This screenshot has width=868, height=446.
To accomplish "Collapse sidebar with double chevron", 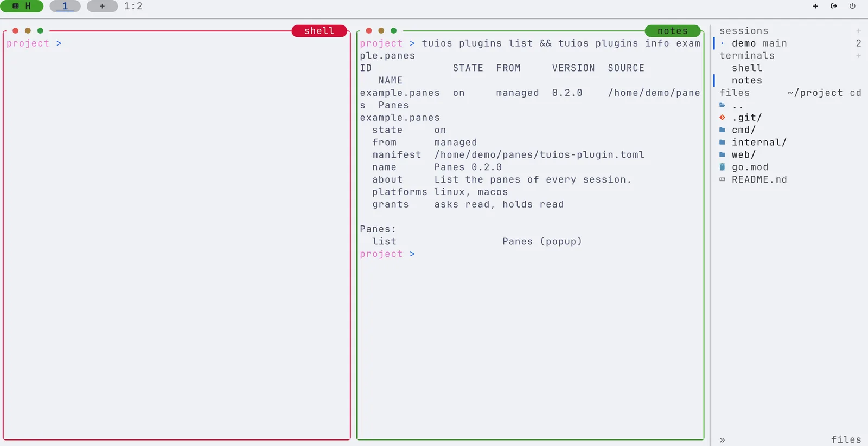I will (722, 440).
